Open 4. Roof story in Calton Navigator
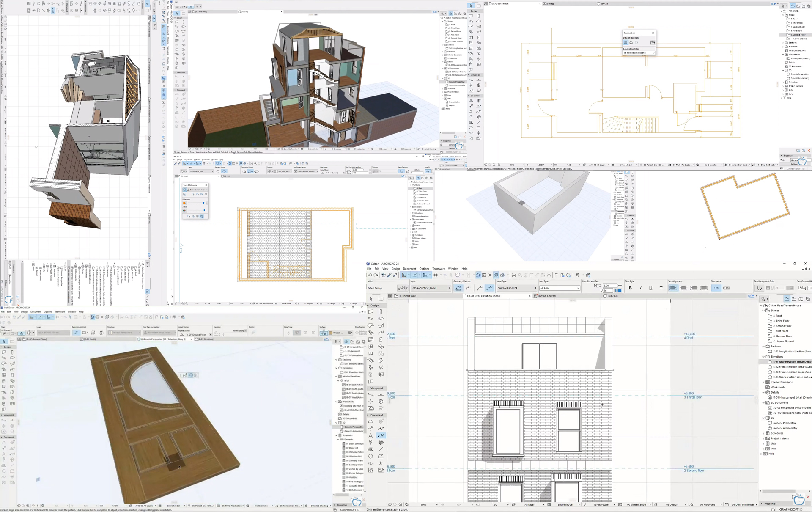The image size is (812, 512). pyautogui.click(x=775, y=316)
